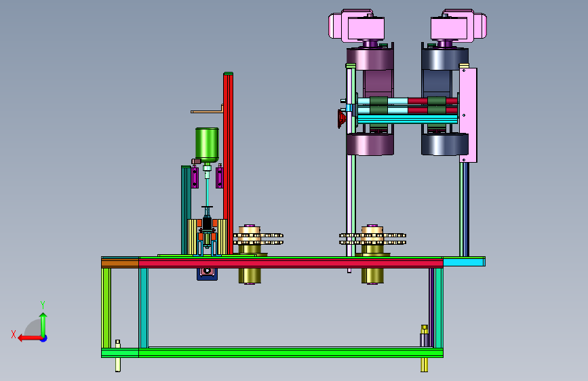This screenshot has width=588, height=381.
Task: Select the top-left pink motor
Action: [357, 26]
